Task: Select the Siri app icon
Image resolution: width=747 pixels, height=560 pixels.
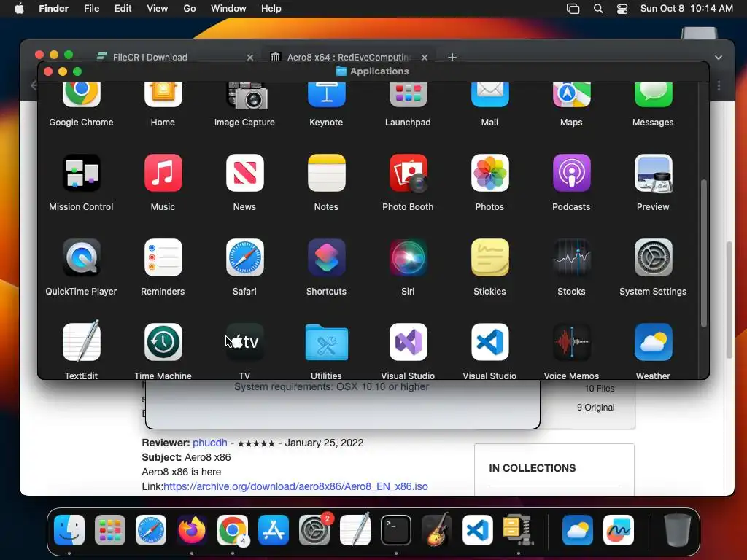Action: [409, 257]
